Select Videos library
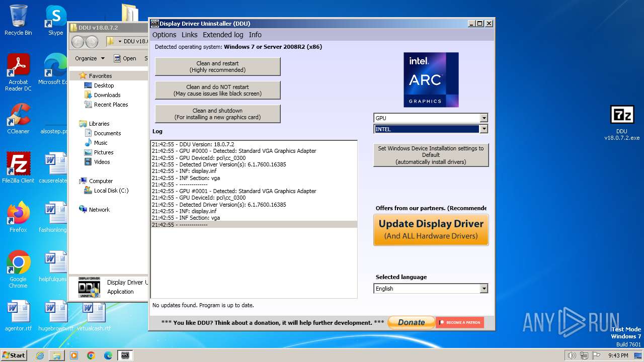The image size is (644, 362). pos(102,162)
